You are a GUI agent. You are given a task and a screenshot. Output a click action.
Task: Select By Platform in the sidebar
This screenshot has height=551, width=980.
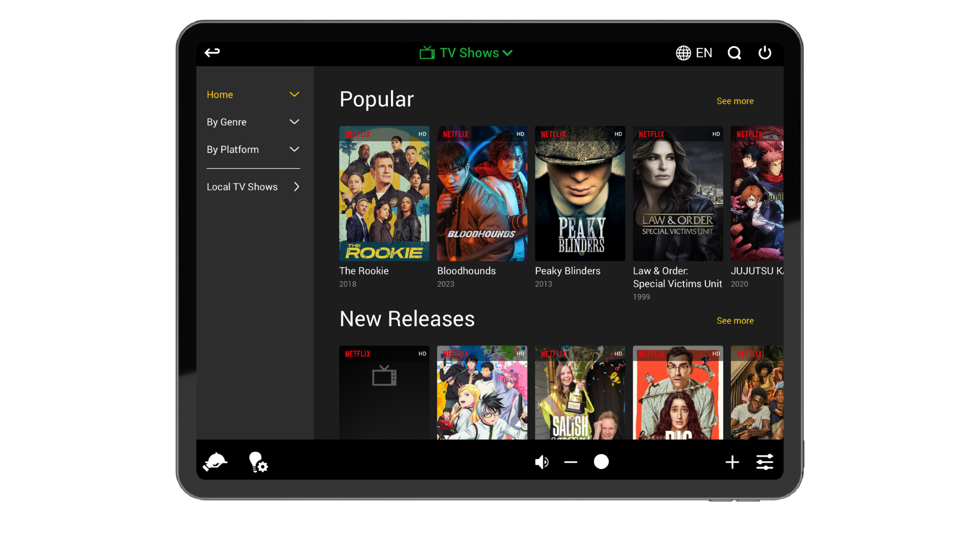point(233,149)
